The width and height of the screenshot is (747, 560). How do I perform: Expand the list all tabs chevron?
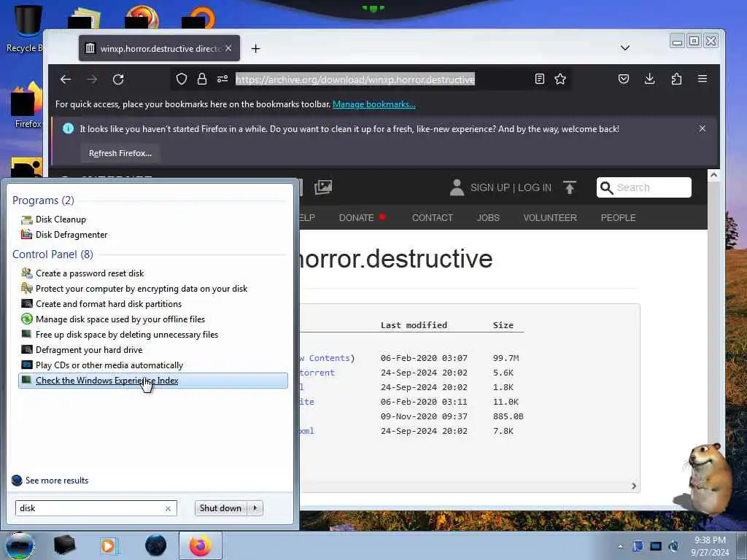click(625, 48)
